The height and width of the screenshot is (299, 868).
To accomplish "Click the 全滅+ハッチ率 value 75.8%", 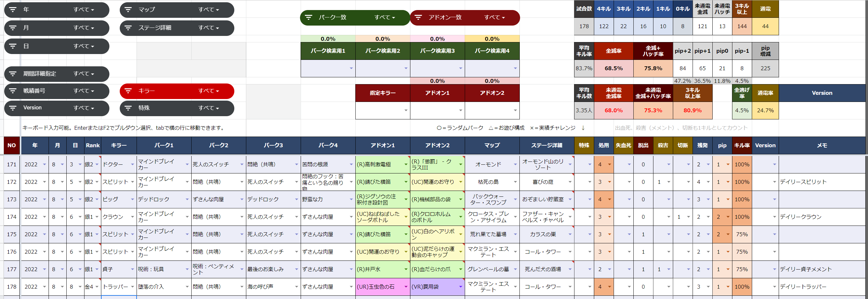I will coord(653,68).
